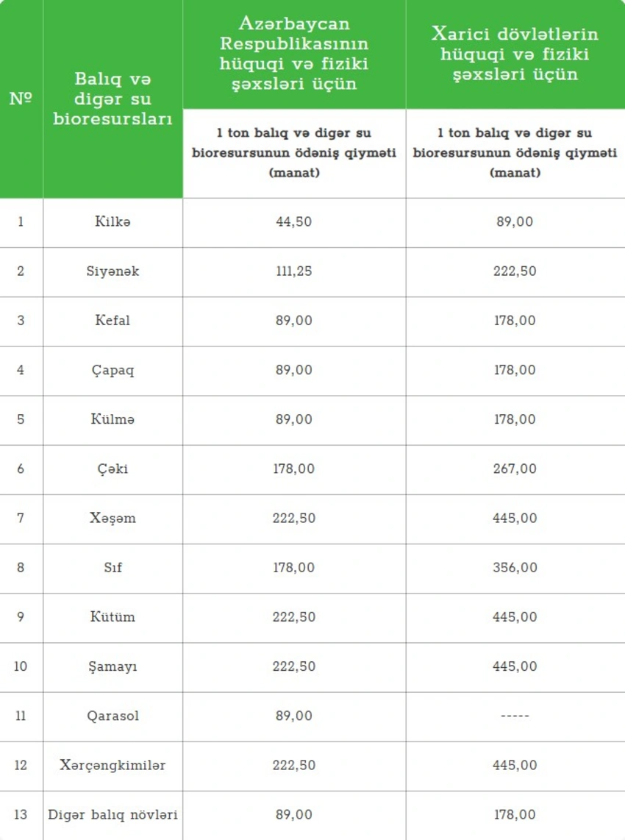Click the Siyənək price 111,25
The image size is (625, 840).
pos(294,271)
